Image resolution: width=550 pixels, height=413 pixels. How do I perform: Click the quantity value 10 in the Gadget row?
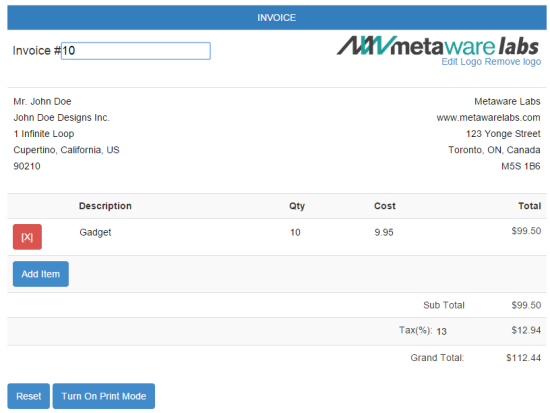[295, 232]
